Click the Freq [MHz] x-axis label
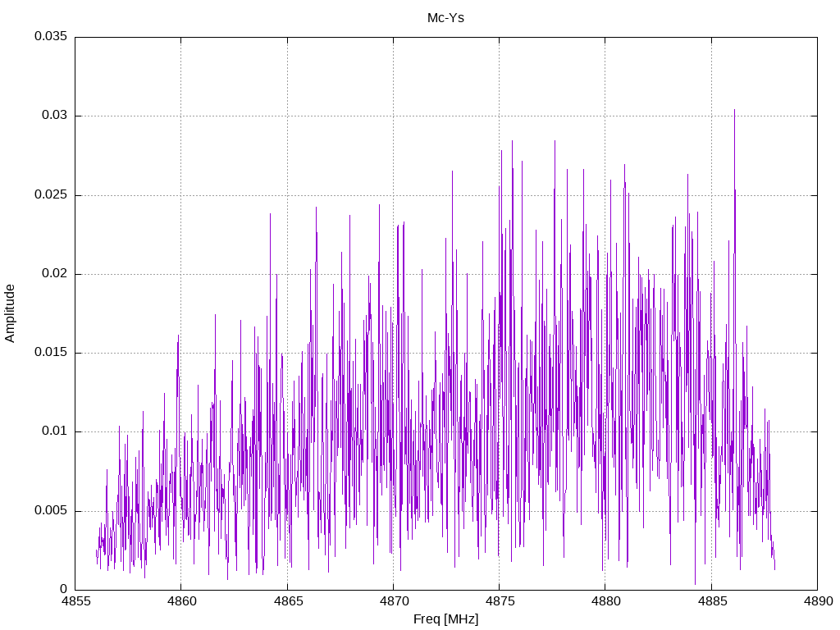The image size is (840, 630). (445, 619)
